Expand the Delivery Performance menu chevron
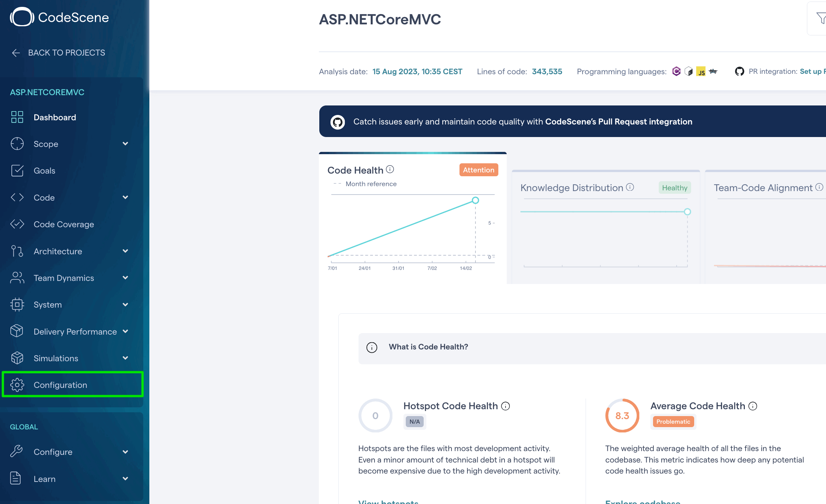 coord(125,332)
